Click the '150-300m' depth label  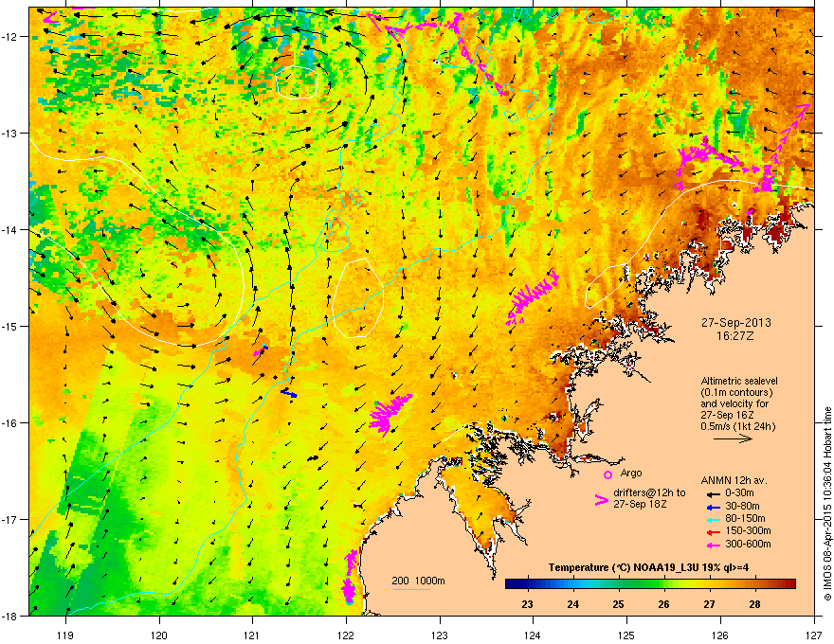click(748, 530)
